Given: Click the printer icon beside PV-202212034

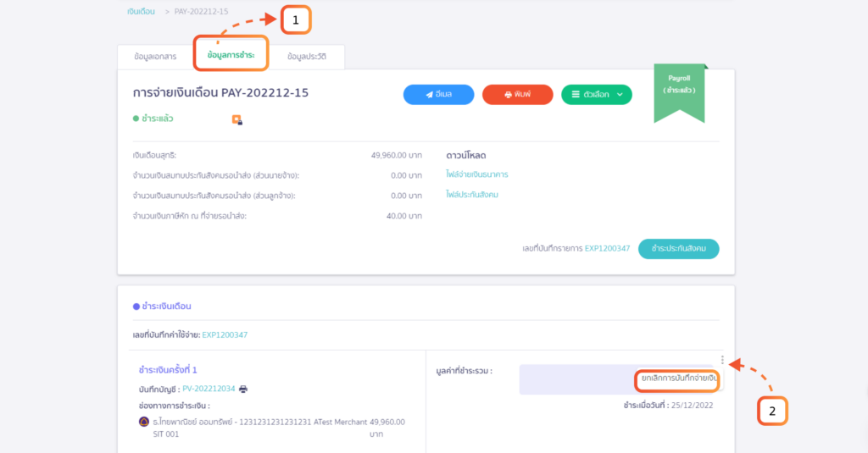Looking at the screenshot, I should point(243,389).
